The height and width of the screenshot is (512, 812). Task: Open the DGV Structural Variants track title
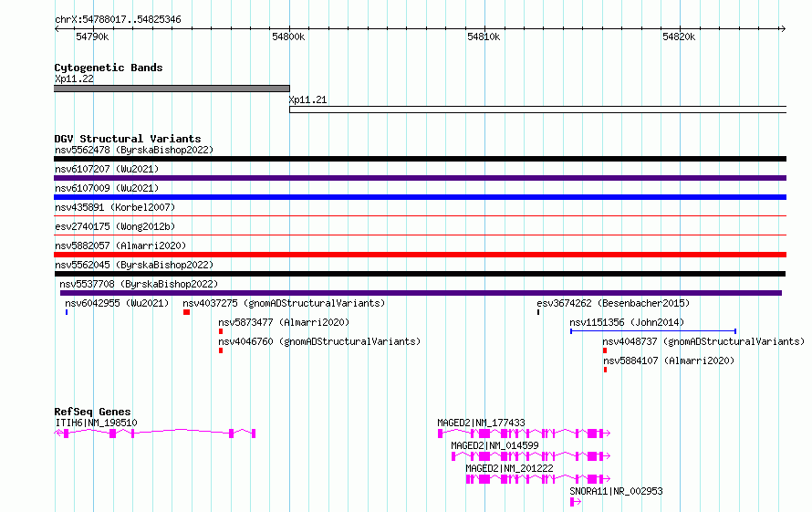pos(128,139)
